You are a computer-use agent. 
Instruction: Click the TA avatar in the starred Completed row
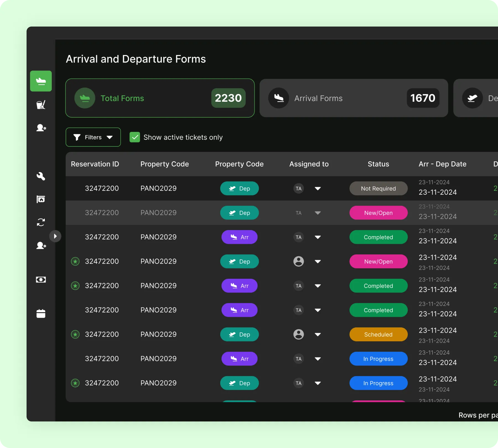pos(299,286)
